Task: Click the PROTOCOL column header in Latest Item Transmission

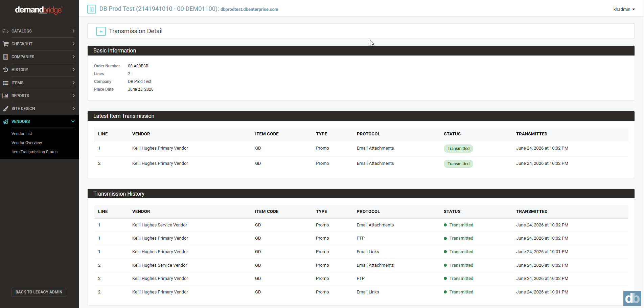Action: [368, 134]
